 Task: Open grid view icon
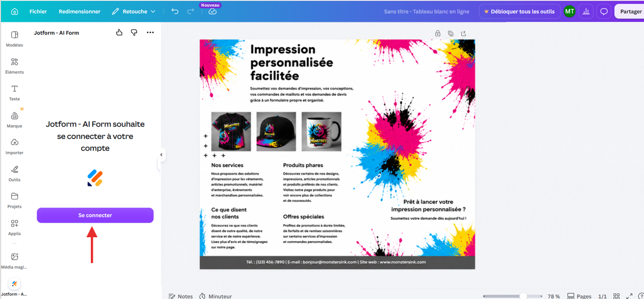616,296
